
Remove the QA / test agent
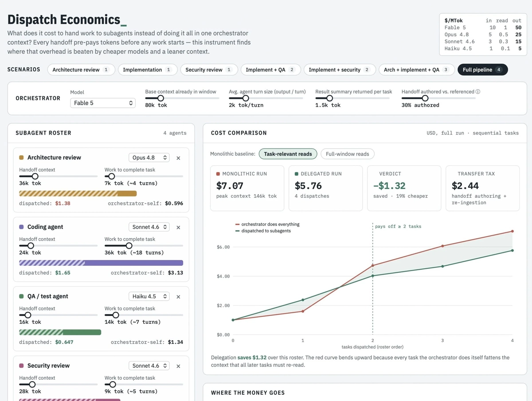click(x=178, y=297)
